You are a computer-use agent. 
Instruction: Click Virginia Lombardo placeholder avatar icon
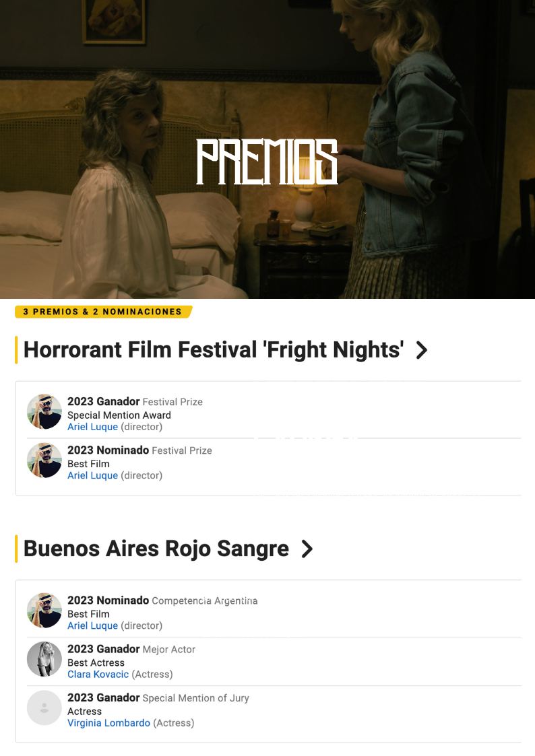coord(44,708)
